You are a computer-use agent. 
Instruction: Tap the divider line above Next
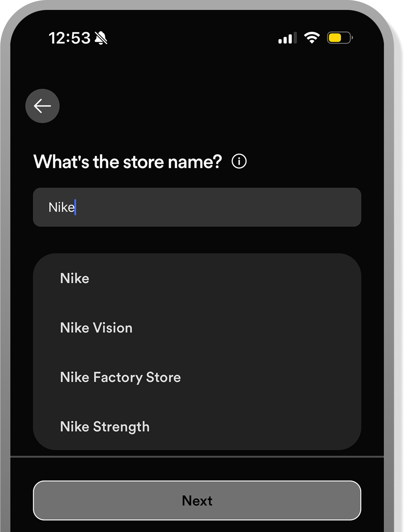point(197,457)
